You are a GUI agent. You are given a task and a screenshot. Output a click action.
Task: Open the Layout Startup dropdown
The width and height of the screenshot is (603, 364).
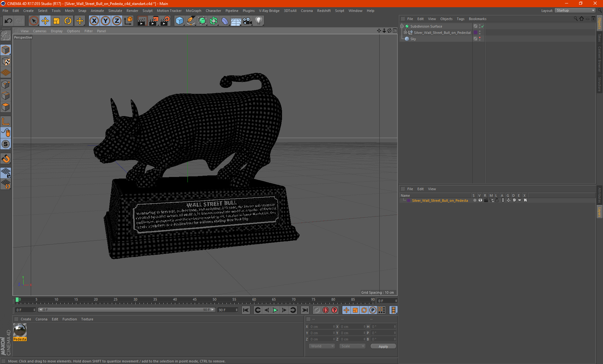tap(575, 11)
